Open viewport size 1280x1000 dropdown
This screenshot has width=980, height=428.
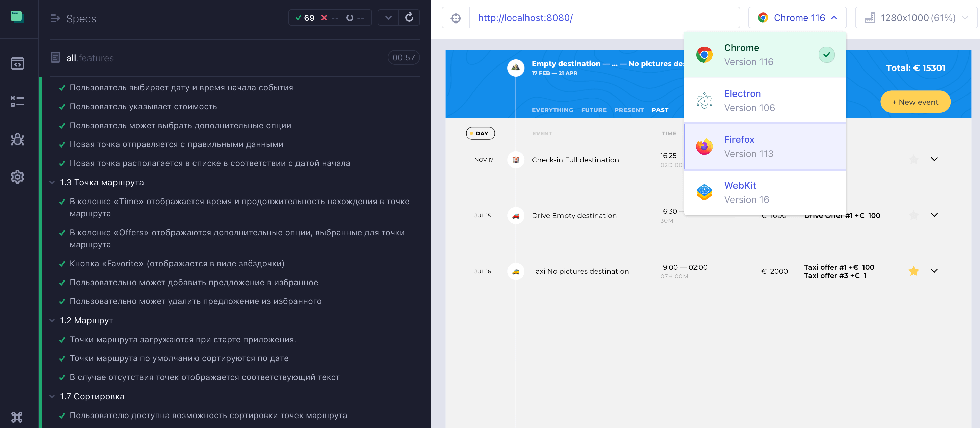tap(917, 18)
